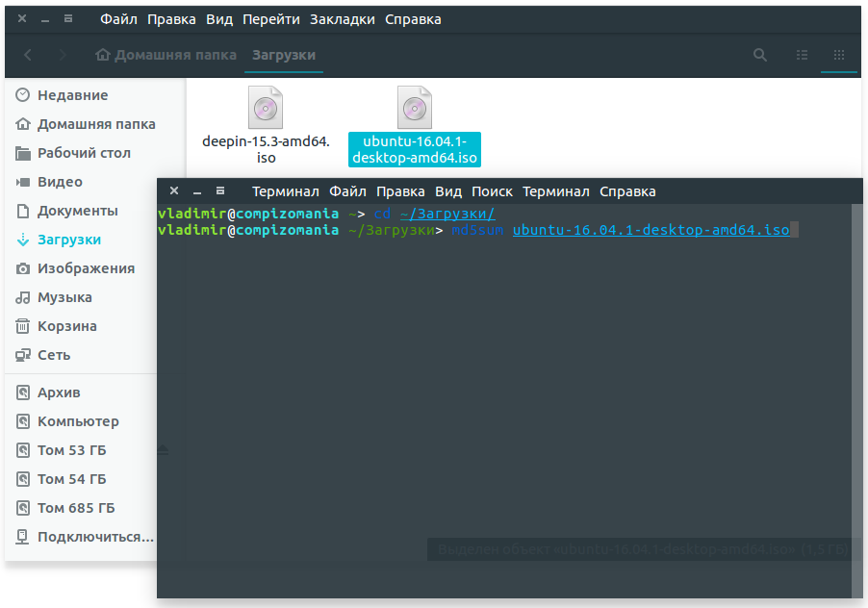Open the Поиск menu in terminal window
868x608 pixels.
point(492,191)
